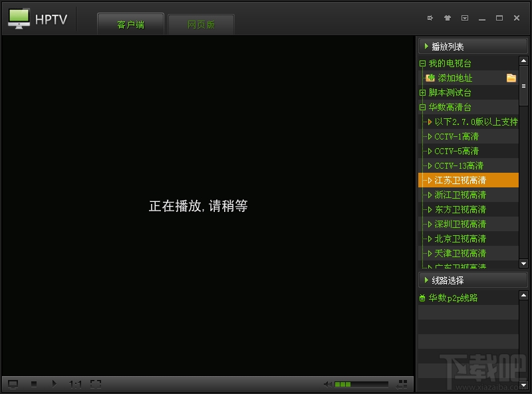Click the route list scrollbar down arrow
Screen dimensions: 532x394
pos(523,385)
